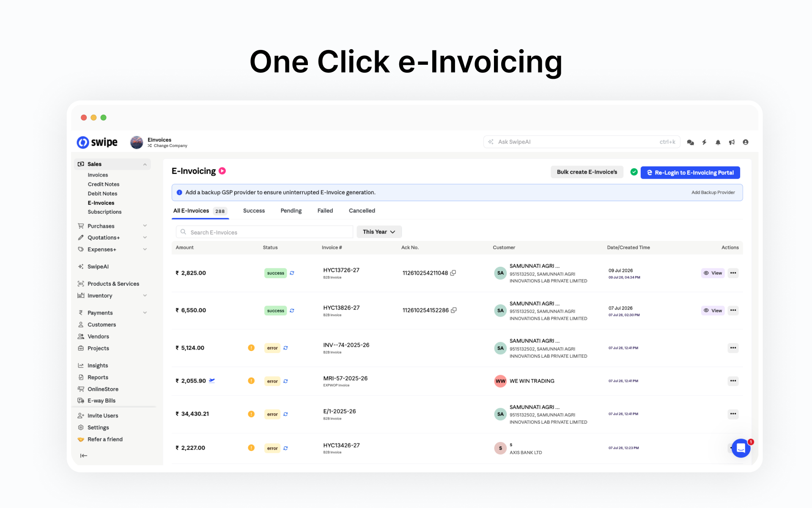Click Bulk create E-Invoice's button
The height and width of the screenshot is (508, 812).
(x=587, y=172)
